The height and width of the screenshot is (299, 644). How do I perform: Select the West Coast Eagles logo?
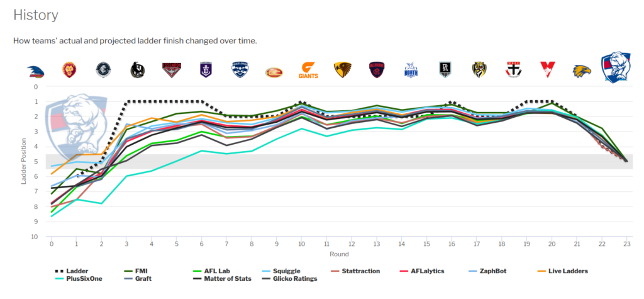[582, 71]
